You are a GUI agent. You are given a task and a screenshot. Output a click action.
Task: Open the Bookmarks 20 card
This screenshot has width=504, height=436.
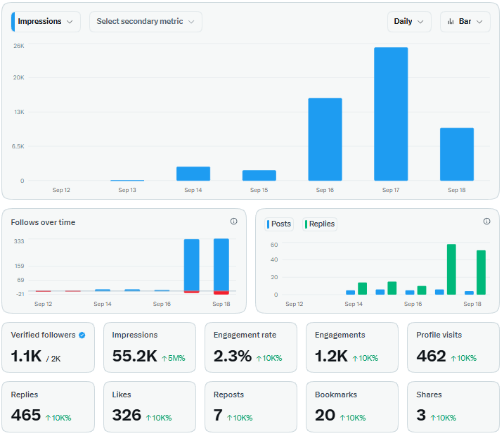[x=352, y=407]
